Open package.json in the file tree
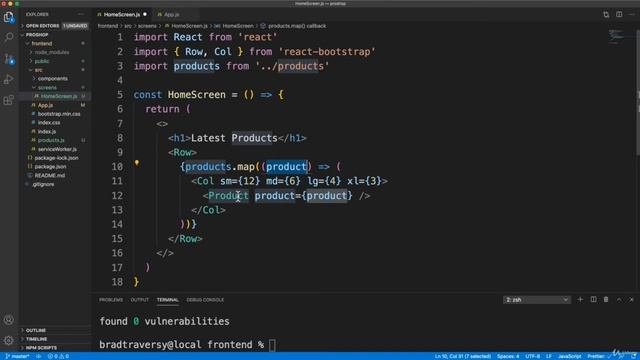 pos(55,167)
